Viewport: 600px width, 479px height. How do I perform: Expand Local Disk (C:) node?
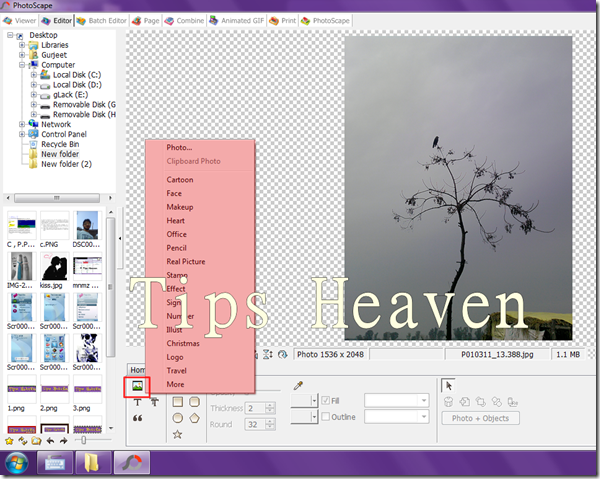(34, 75)
